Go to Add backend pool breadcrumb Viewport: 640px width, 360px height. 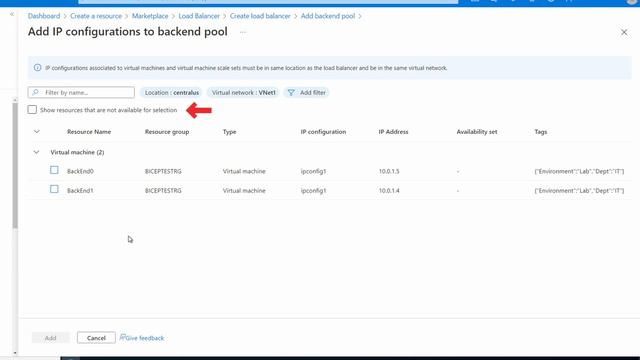tap(328, 16)
